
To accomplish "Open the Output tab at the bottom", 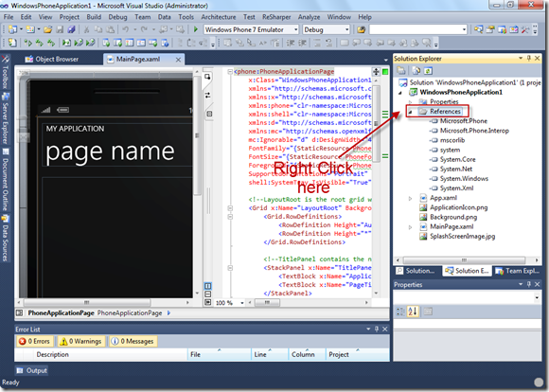I will coord(32,370).
